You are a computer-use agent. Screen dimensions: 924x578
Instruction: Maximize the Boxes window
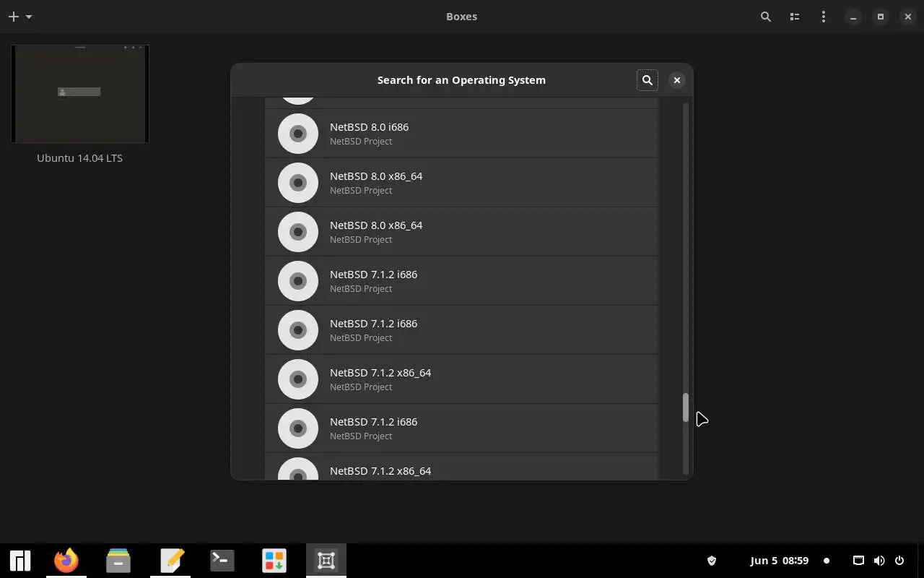[881, 17]
